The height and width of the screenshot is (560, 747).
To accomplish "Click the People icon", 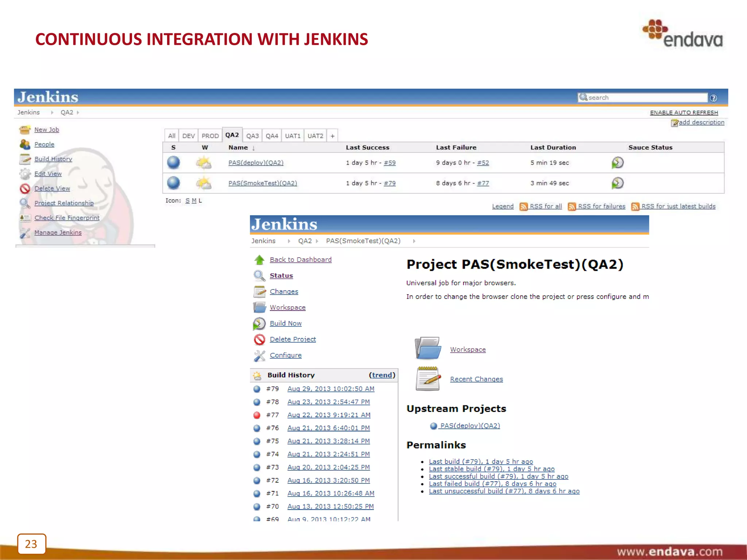I will pyautogui.click(x=25, y=144).
